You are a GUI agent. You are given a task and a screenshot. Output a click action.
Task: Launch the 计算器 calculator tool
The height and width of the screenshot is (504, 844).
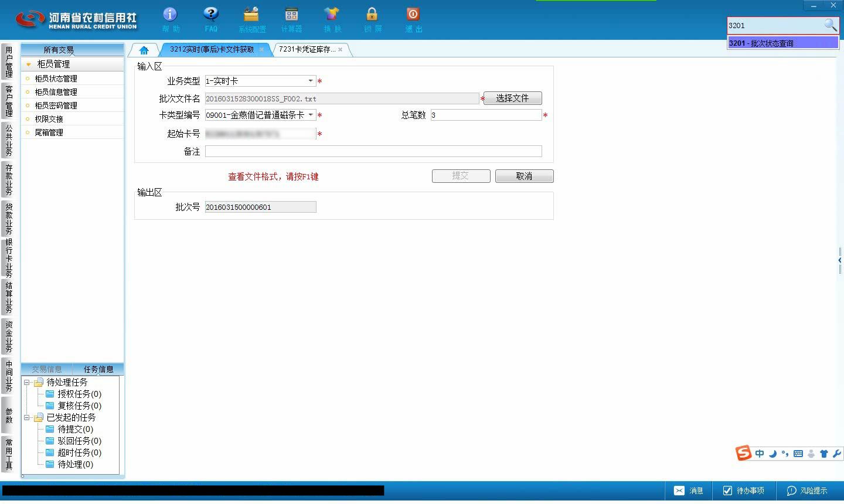click(x=291, y=19)
